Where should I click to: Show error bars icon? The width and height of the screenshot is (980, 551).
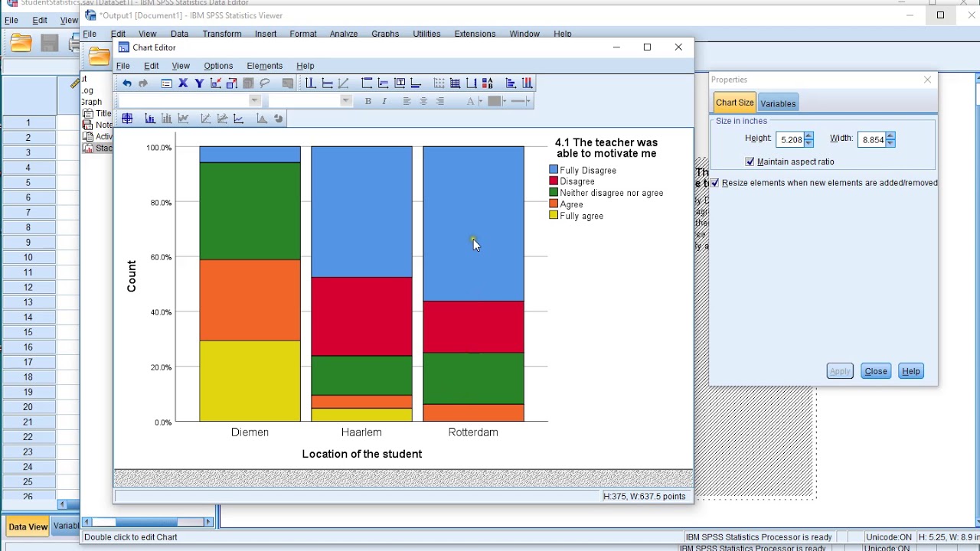pos(166,119)
